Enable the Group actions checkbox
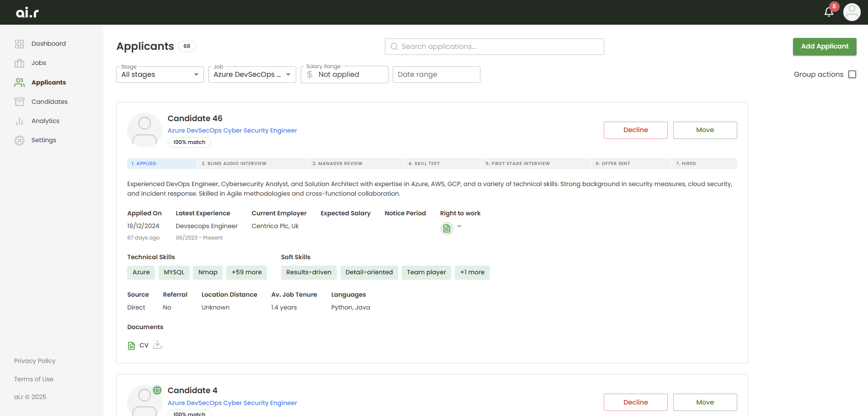868x416 pixels. tap(852, 74)
